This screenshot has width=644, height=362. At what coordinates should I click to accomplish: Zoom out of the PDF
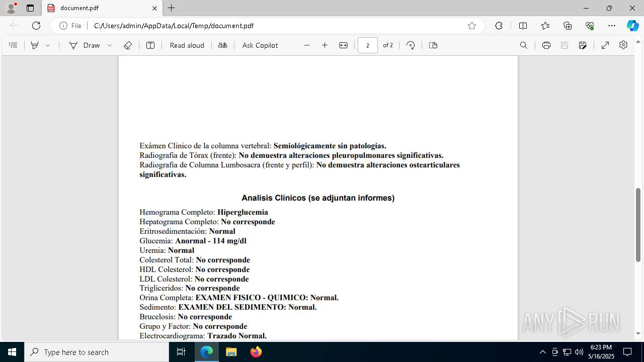(x=307, y=45)
